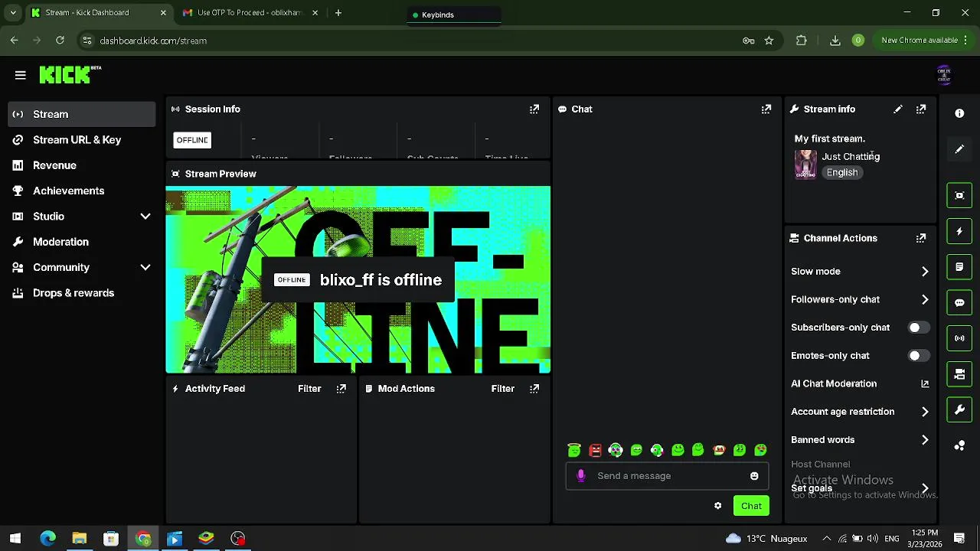Pop out the Chat panel

pyautogui.click(x=766, y=109)
